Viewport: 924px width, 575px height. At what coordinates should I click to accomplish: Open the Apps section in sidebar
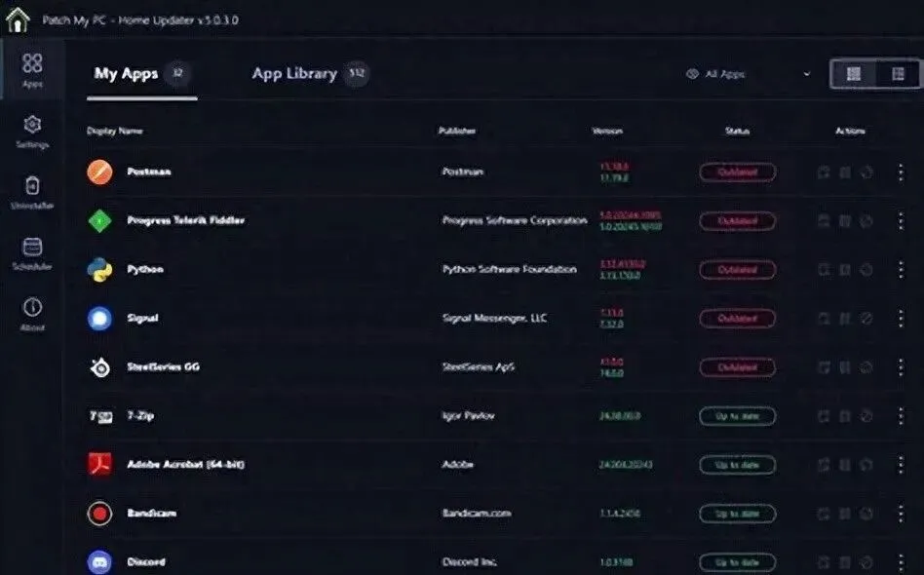point(32,70)
